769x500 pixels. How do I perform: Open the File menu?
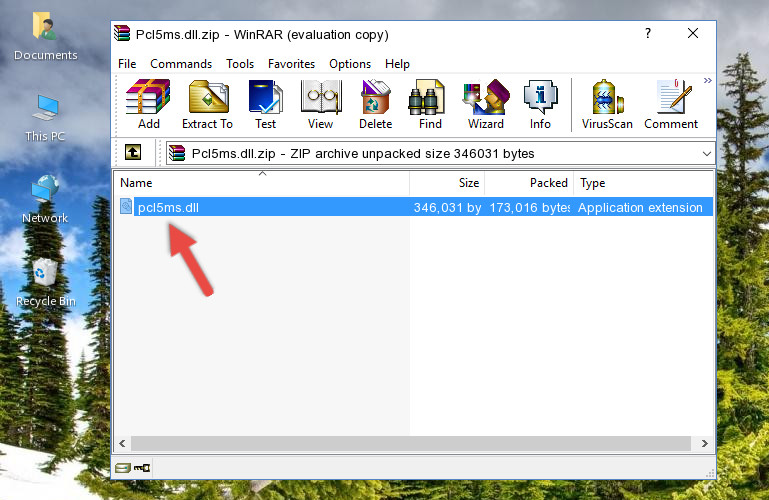127,64
